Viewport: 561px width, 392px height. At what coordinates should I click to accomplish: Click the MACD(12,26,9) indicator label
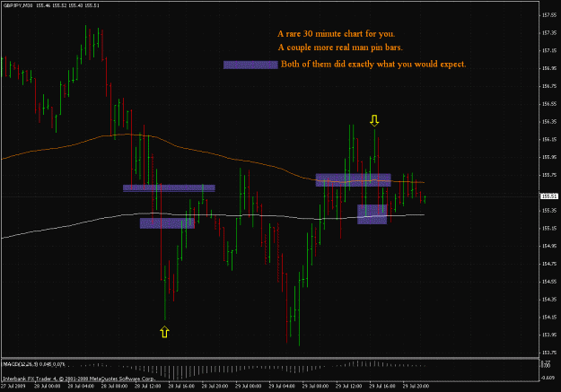pyautogui.click(x=34, y=364)
